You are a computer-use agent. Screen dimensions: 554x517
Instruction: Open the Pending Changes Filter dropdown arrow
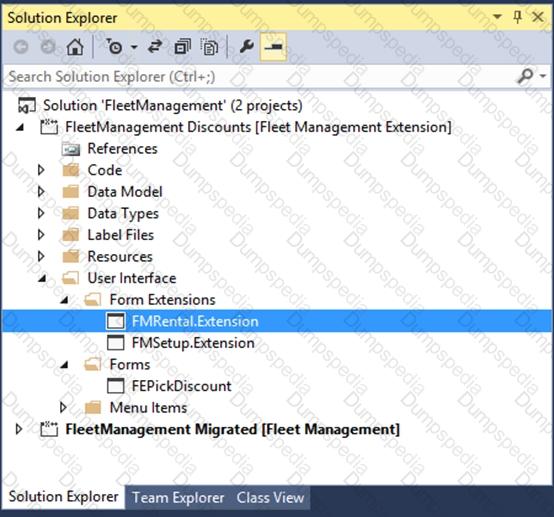(134, 47)
